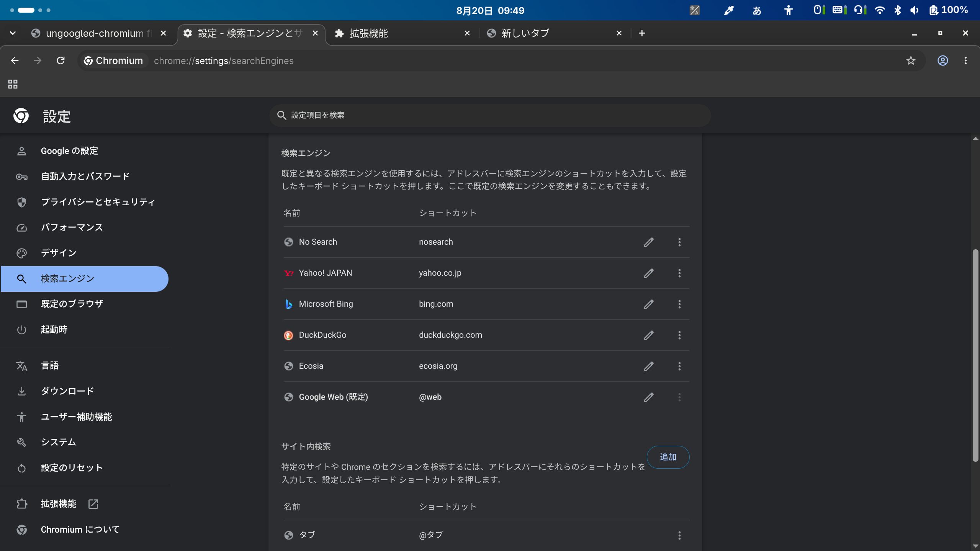Open the Japanese input method indicator
The image size is (980, 551).
pyautogui.click(x=757, y=10)
